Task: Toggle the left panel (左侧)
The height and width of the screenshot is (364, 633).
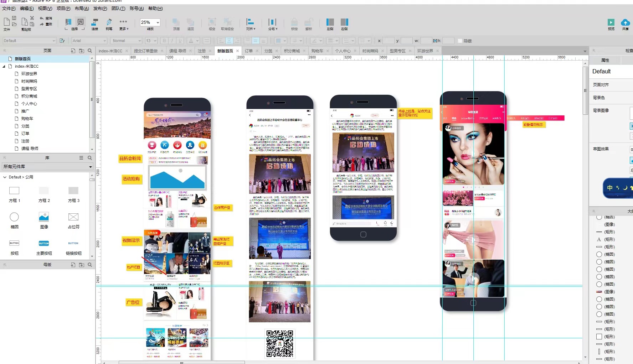Action: point(330,24)
